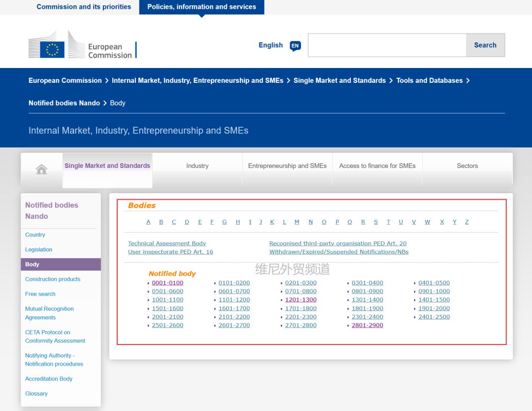Open Glossary in sidebar menu

click(36, 393)
